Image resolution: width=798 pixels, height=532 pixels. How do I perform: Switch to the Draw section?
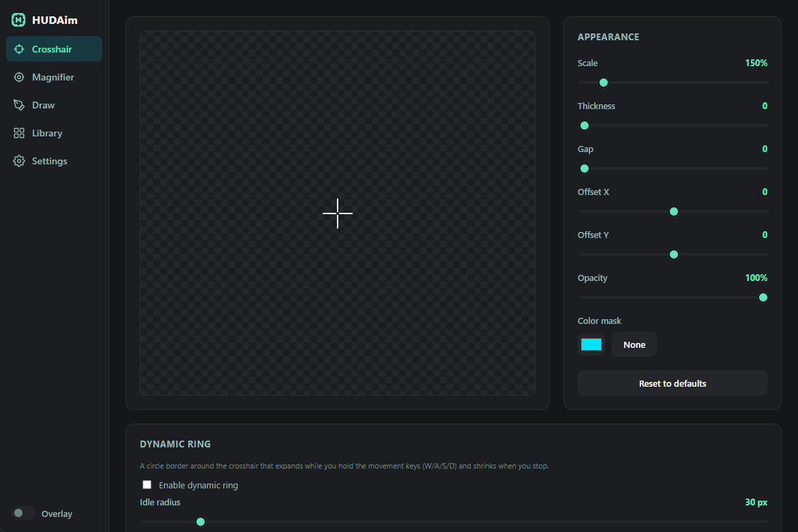click(x=54, y=105)
